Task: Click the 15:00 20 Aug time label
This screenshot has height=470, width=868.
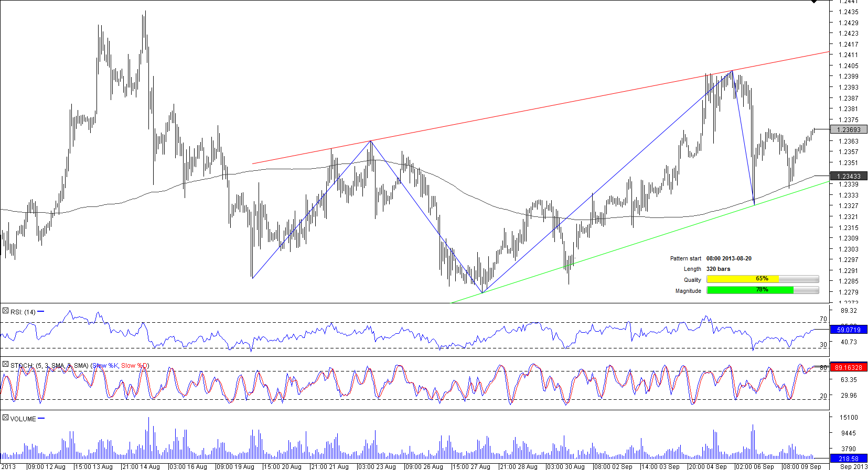Action: pos(283,466)
